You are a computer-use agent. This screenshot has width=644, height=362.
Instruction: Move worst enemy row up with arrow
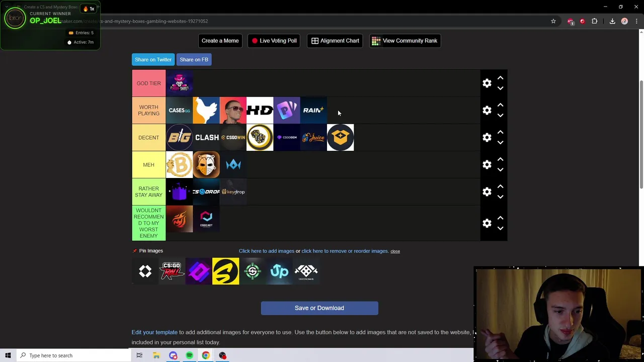coord(500,218)
